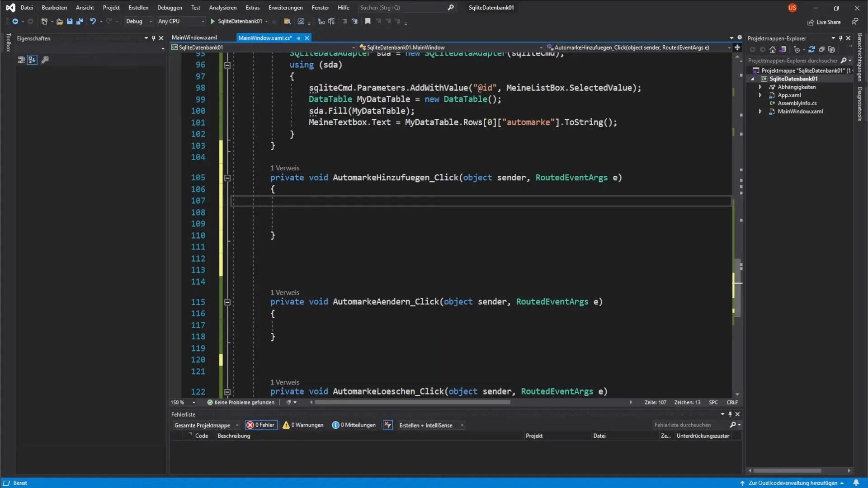Open the Debuggen menu
868x488 pixels.
(x=170, y=8)
